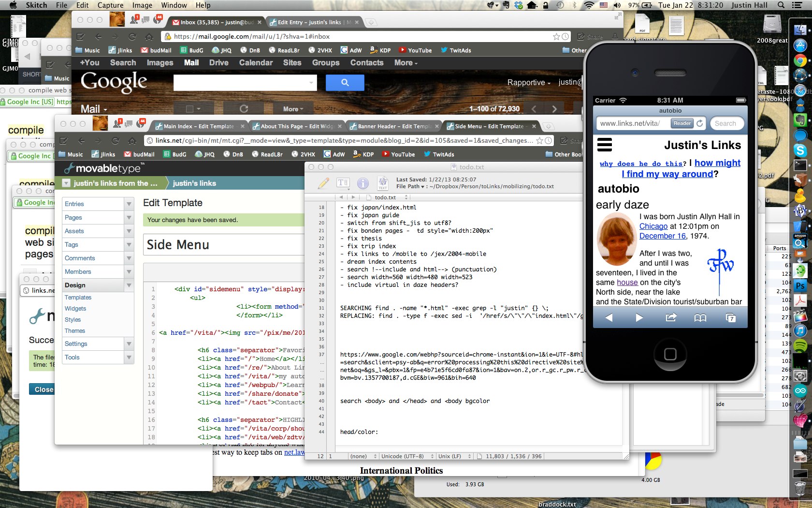Toggle the Gmail select-all checkbox
Image resolution: width=812 pixels, height=508 pixels.
pos(189,109)
